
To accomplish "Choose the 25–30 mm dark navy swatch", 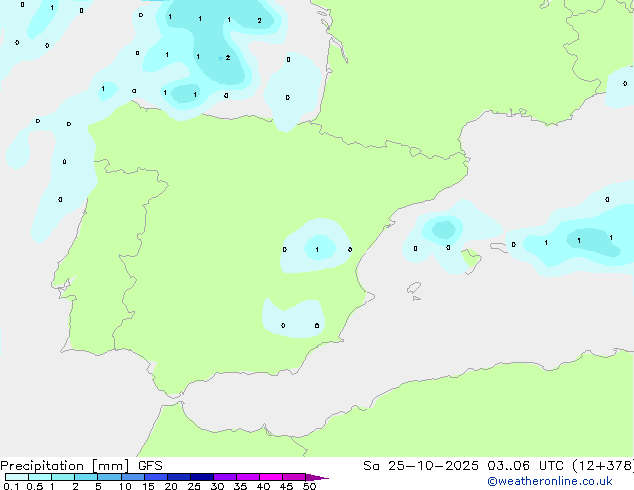I will pyautogui.click(x=202, y=477).
